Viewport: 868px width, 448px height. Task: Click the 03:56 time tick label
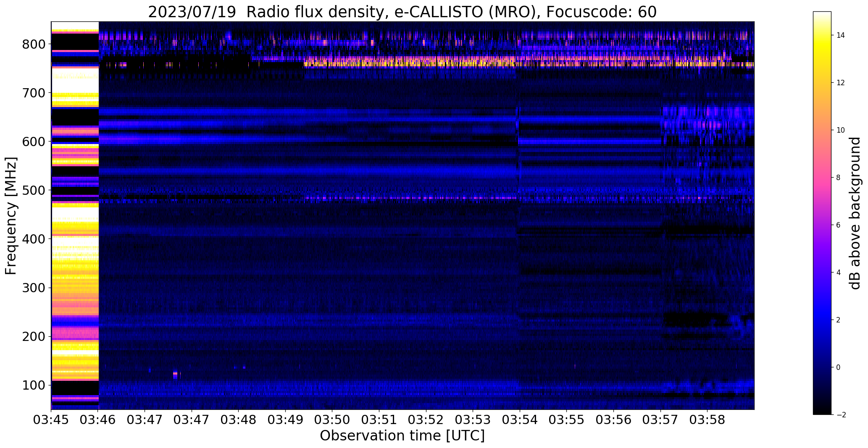pyautogui.click(x=614, y=420)
